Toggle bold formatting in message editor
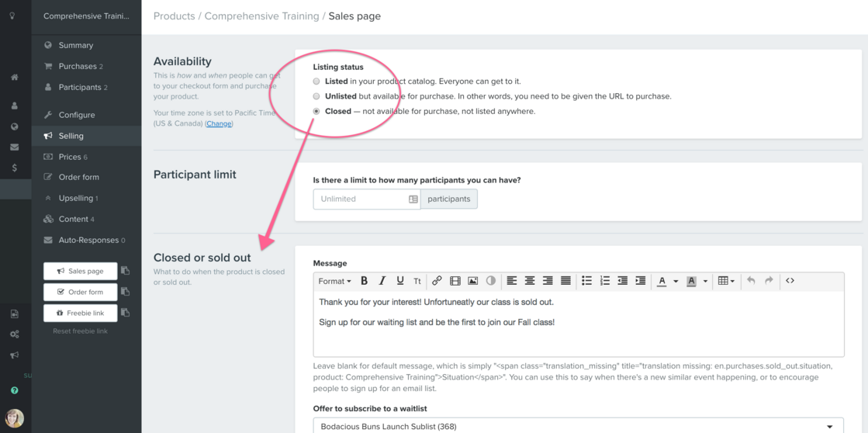The image size is (868, 433). 364,281
